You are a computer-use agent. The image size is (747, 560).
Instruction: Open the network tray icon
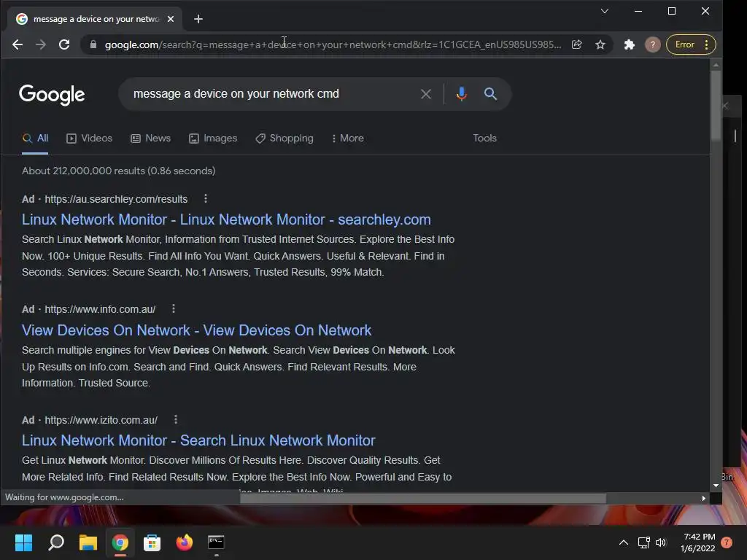(643, 542)
